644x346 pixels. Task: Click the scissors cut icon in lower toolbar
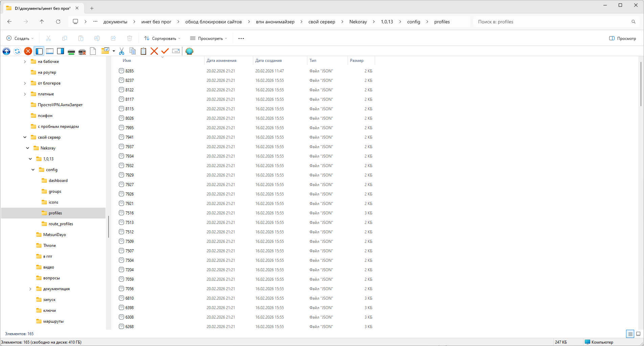(121, 51)
